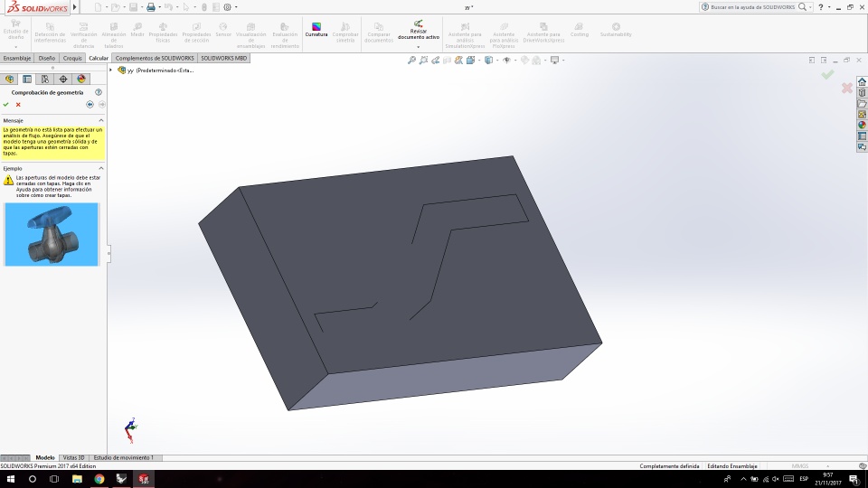
Task: Open Propiedades físicas tool
Action: [x=163, y=33]
